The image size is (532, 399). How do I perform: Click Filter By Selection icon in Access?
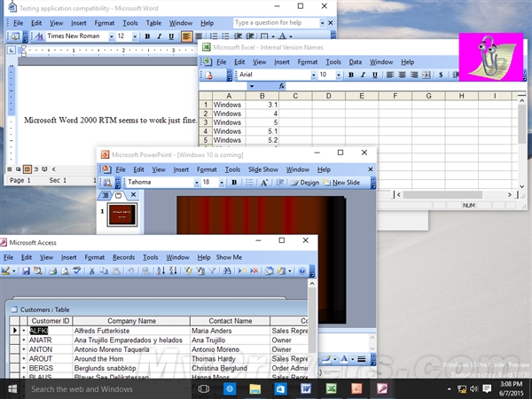(188, 271)
